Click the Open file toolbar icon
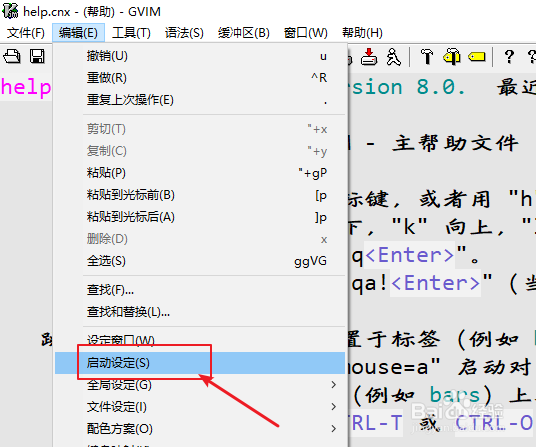 tap(12, 56)
